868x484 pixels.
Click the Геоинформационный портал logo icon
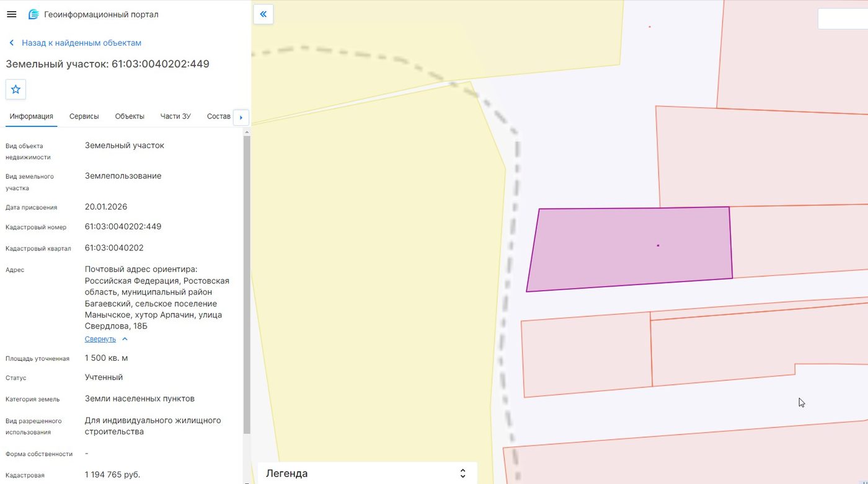(x=33, y=14)
